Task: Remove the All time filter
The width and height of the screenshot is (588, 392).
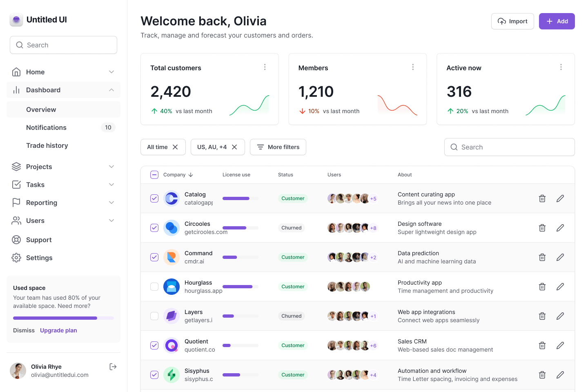Action: (x=175, y=147)
